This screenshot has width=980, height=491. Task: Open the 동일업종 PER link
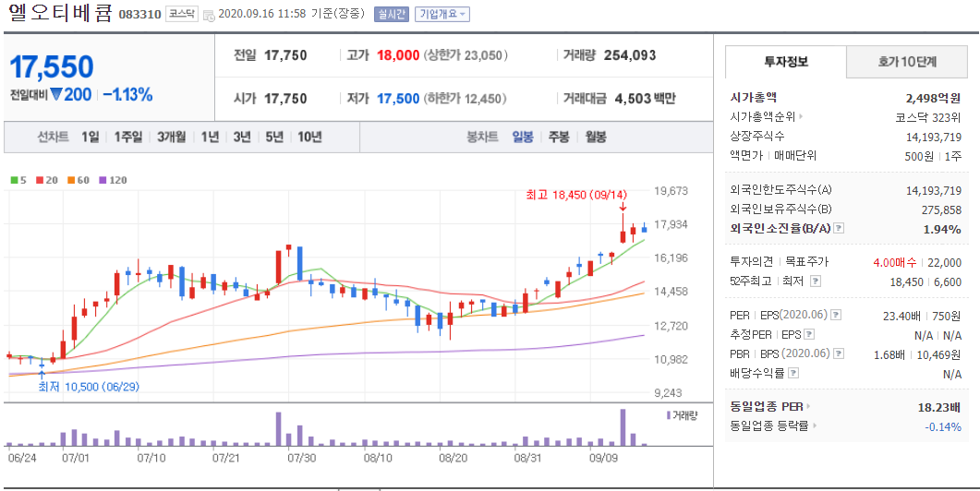point(769,407)
